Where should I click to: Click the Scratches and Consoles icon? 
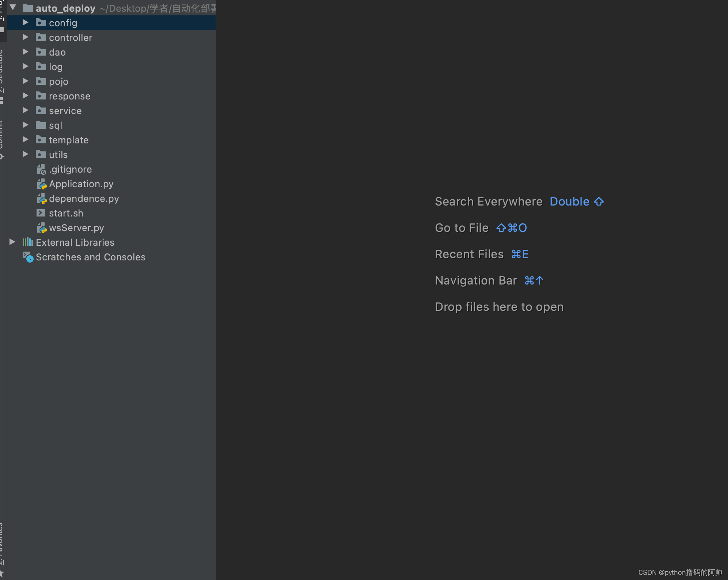(x=28, y=257)
